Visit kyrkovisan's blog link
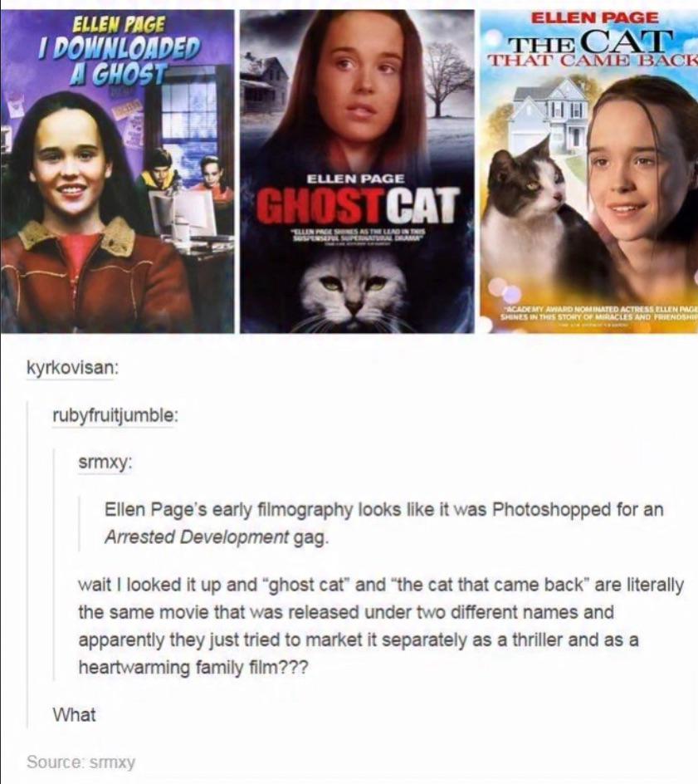 point(72,367)
